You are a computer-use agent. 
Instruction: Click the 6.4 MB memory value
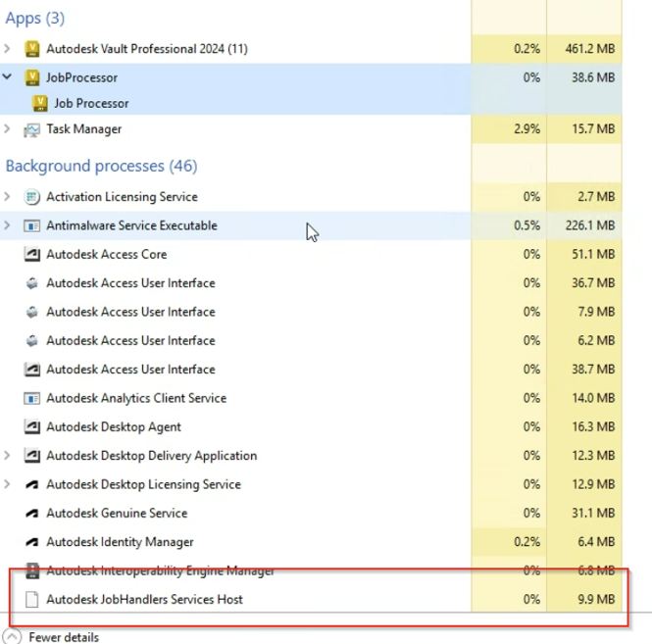click(596, 542)
